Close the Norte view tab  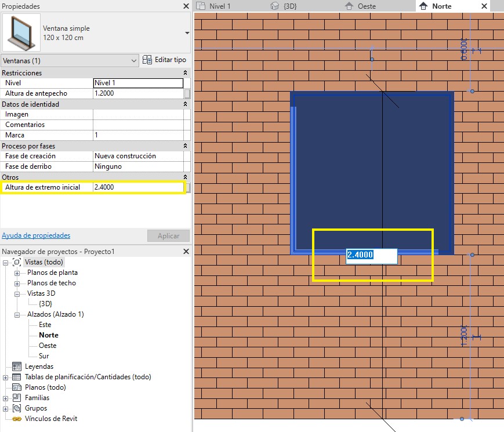(x=484, y=6)
